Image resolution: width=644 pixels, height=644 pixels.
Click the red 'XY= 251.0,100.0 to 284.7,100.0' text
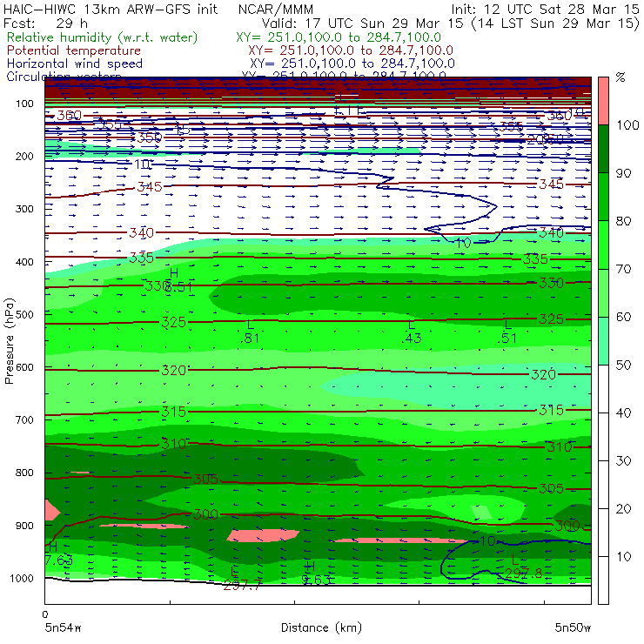point(351,50)
